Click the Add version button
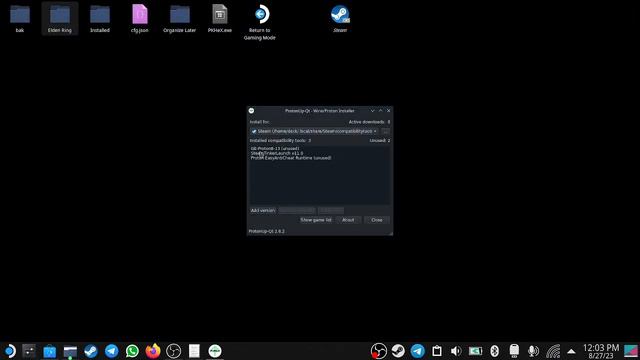 coord(263,211)
